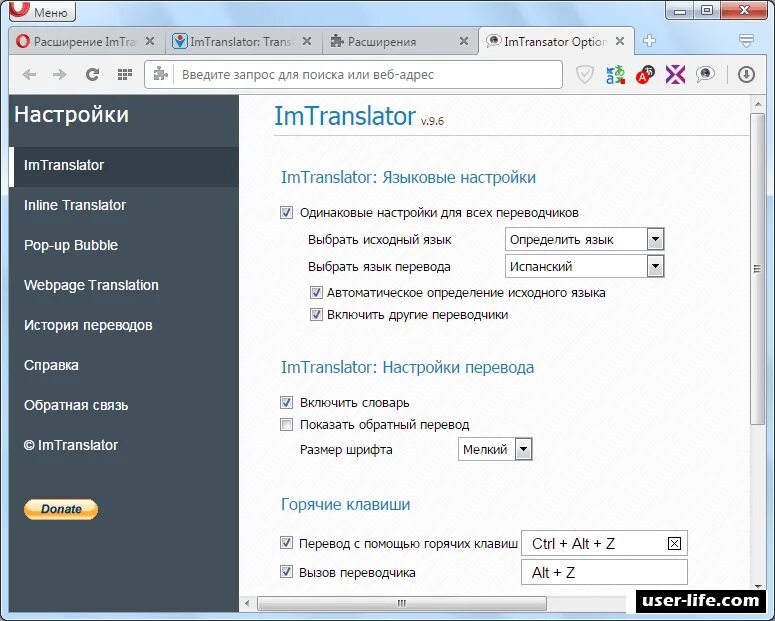Select ImTranslator in settings sidebar
775x621 pixels.
point(124,165)
